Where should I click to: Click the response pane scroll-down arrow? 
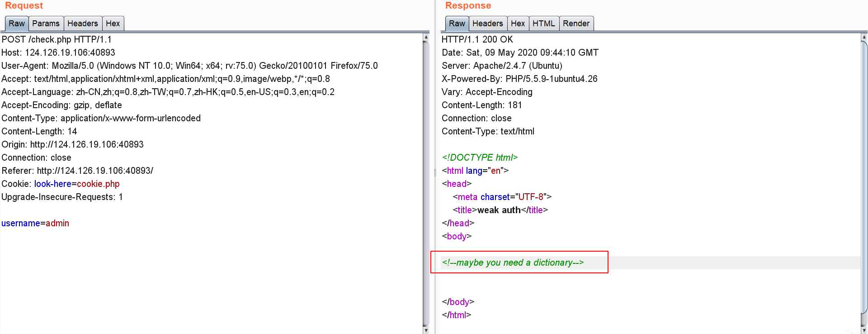864,330
